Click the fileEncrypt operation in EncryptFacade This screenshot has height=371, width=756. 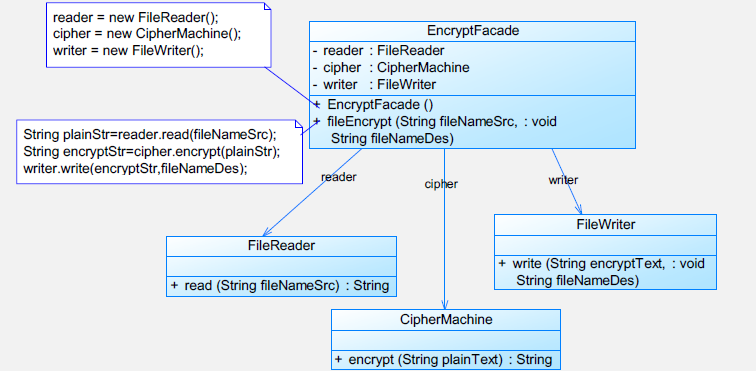click(435, 130)
